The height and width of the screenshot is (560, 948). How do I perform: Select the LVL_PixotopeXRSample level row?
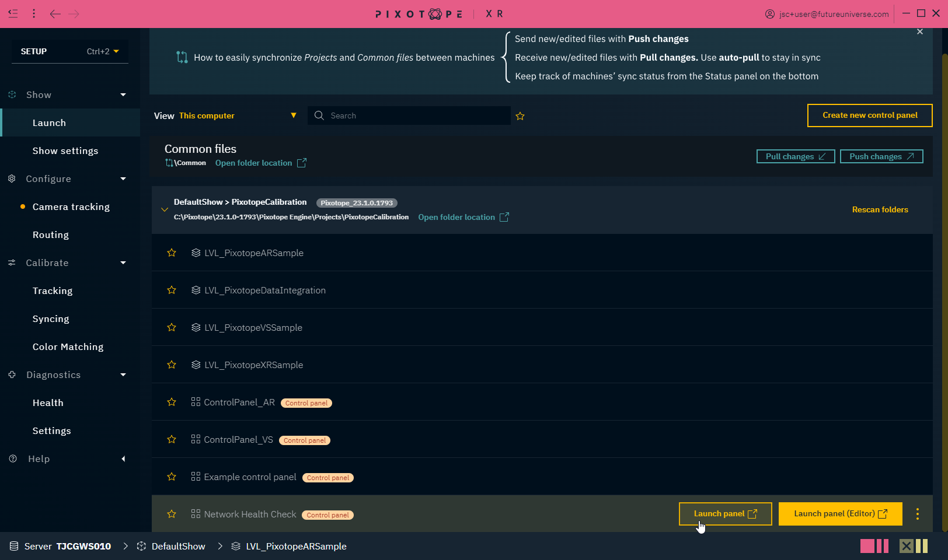[x=542, y=365]
